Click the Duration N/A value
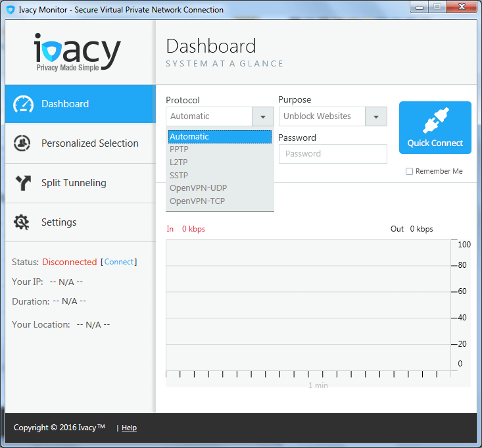This screenshot has width=482, height=448. [x=70, y=301]
